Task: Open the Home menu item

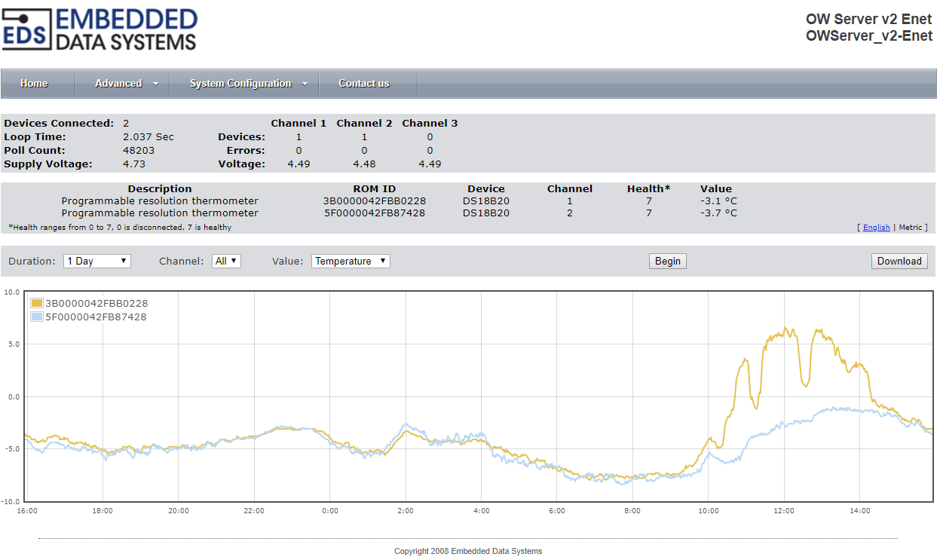Action: coord(34,84)
